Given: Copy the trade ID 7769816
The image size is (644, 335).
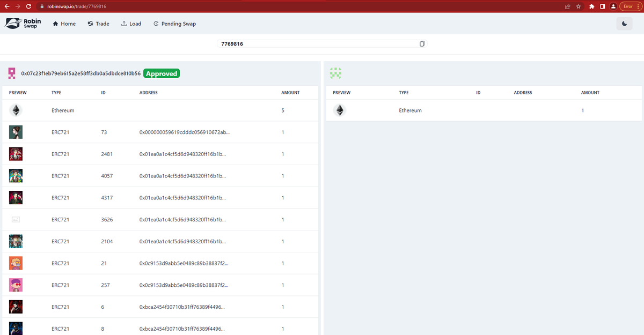Looking at the screenshot, I should click(422, 43).
